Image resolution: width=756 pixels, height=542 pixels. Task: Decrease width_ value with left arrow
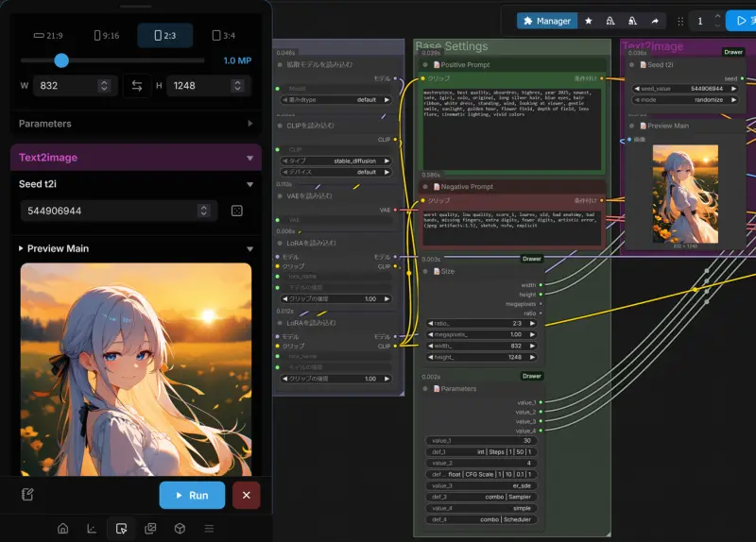tap(431, 346)
